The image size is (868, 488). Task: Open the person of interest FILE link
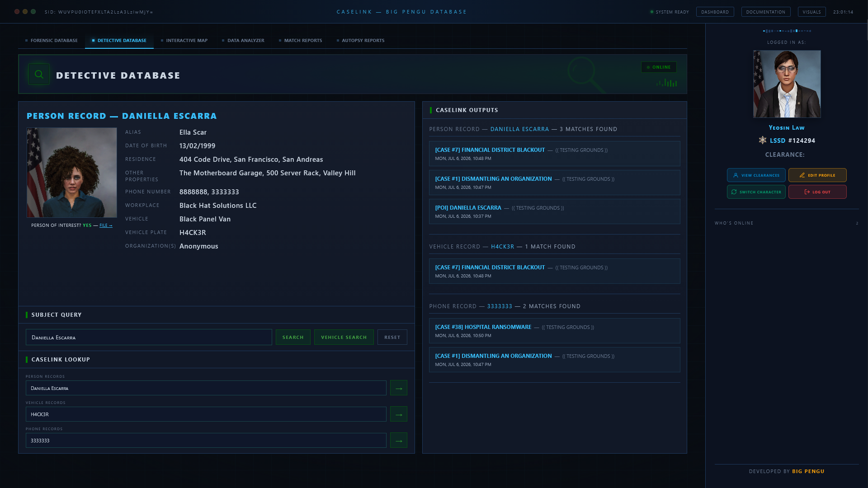(106, 225)
